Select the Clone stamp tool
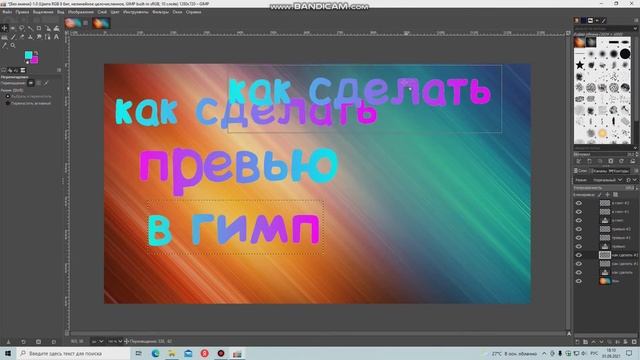 [x=30, y=37]
